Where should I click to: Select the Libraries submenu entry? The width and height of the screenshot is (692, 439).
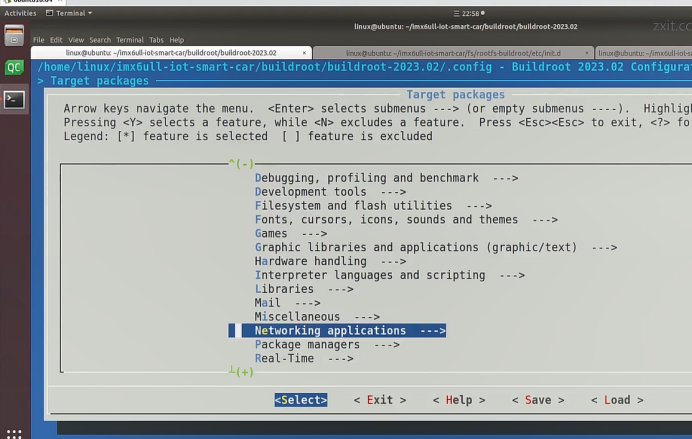tap(304, 289)
